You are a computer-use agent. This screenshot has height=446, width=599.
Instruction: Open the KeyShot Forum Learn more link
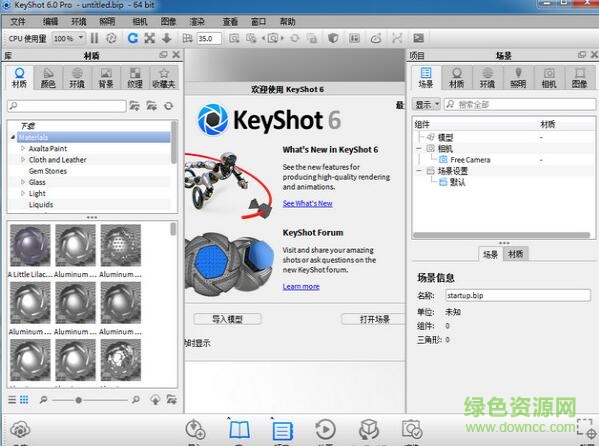coord(301,286)
